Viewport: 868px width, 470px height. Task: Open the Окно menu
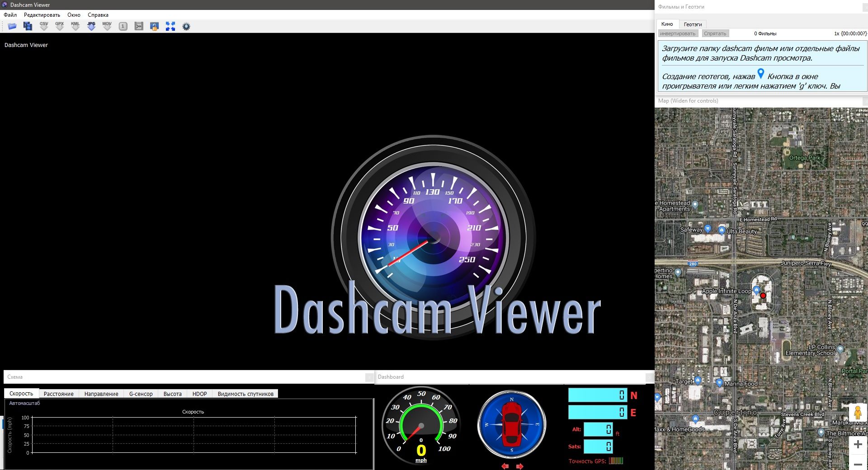tap(74, 15)
